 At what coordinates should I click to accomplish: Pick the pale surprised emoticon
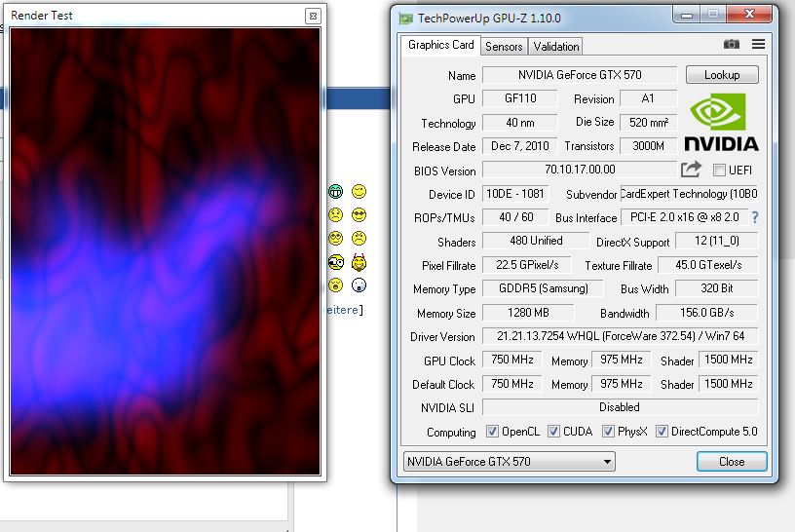pos(359,285)
